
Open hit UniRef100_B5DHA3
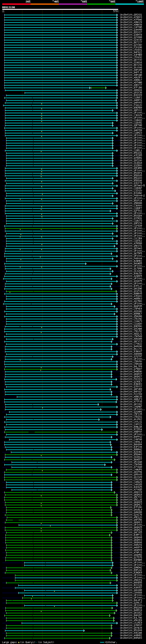(x=131, y=454)
